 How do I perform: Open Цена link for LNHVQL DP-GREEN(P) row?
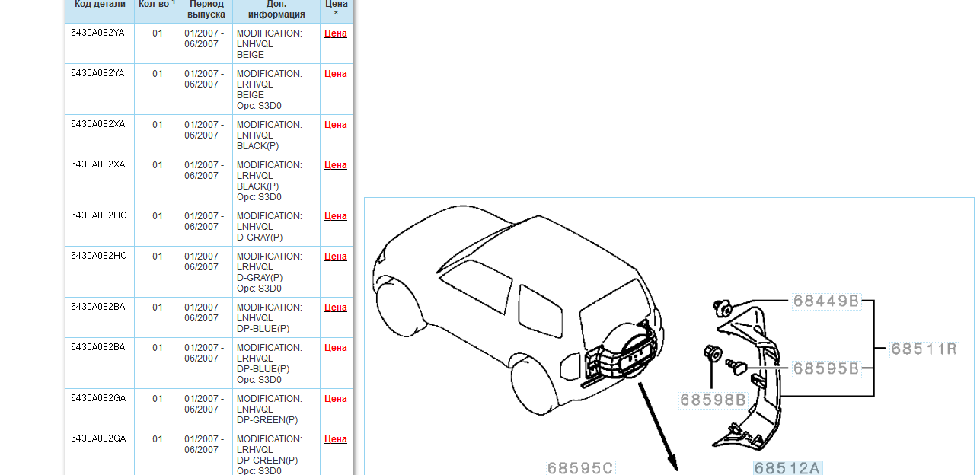(x=336, y=399)
